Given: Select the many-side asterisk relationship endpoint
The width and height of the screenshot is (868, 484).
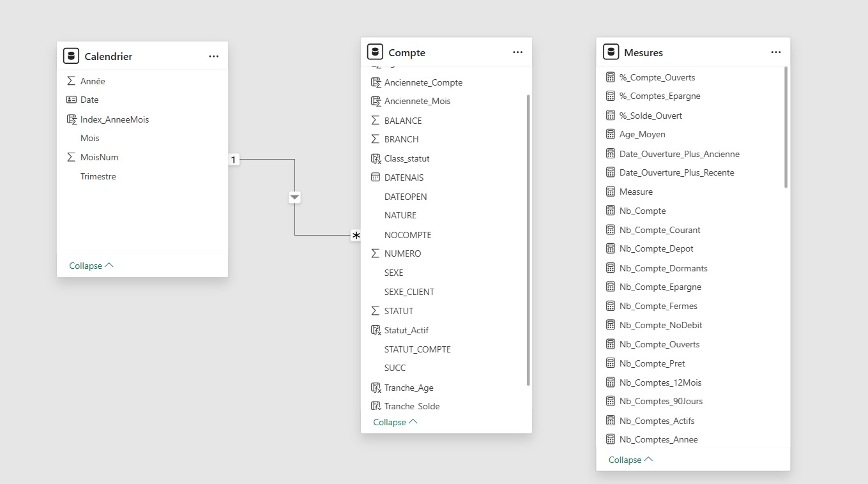Looking at the screenshot, I should pos(356,236).
